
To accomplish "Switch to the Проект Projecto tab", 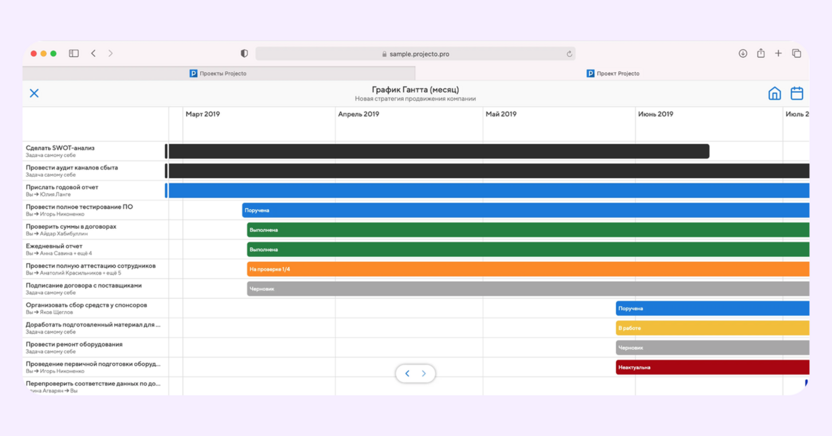I will (613, 73).
